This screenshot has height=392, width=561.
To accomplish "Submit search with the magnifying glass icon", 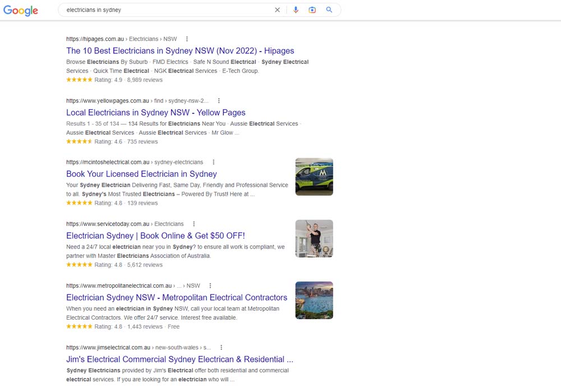I will click(329, 10).
